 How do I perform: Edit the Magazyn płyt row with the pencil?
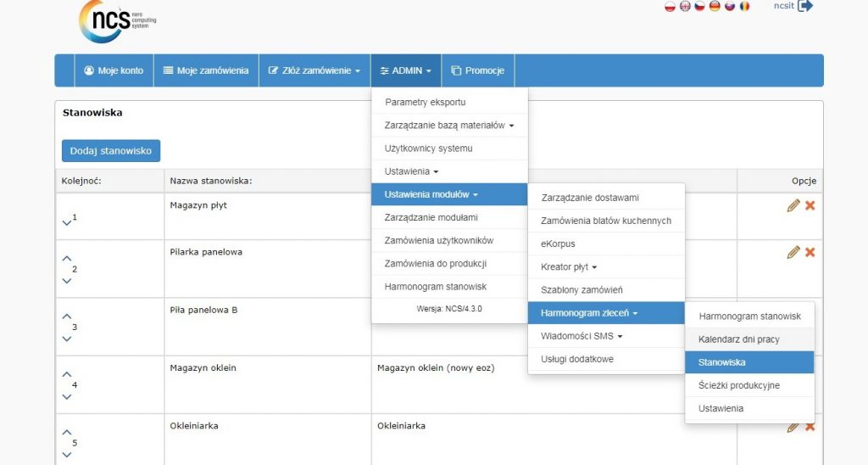coord(793,205)
